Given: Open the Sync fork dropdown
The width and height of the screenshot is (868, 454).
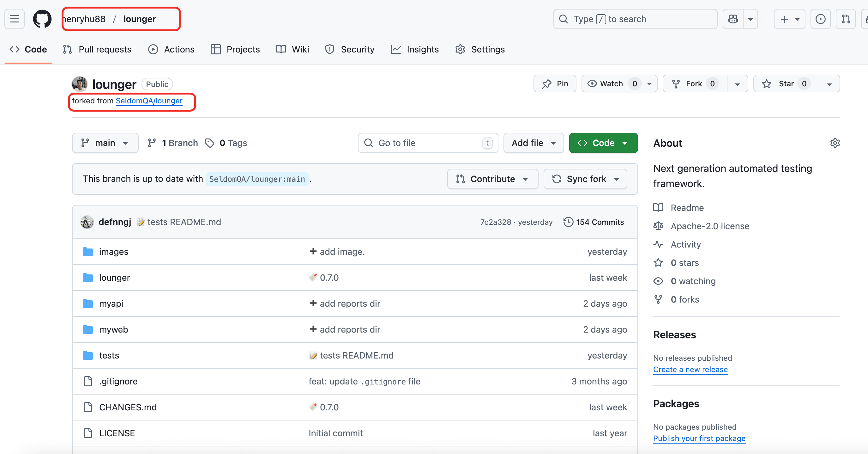Looking at the screenshot, I should point(585,179).
